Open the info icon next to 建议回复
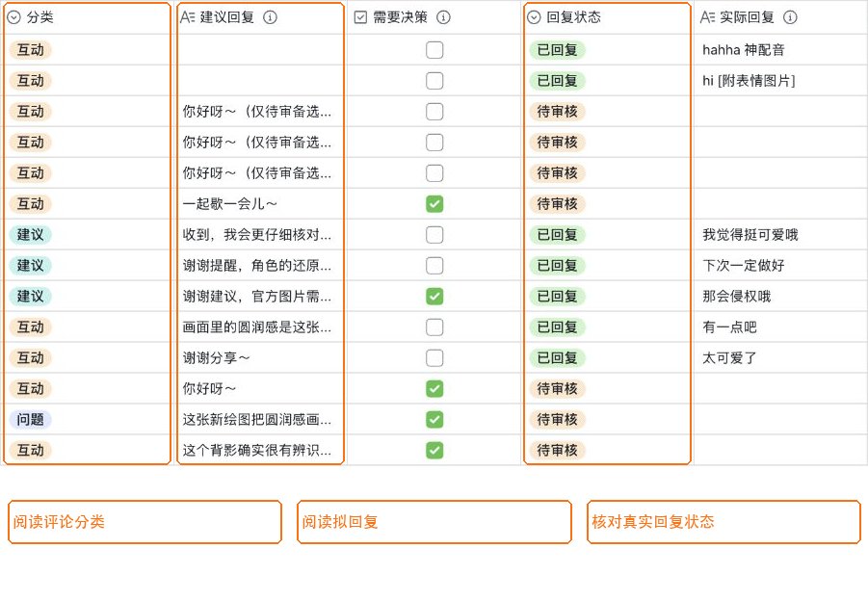Image resolution: width=868 pixels, height=601 pixels. coord(270,17)
